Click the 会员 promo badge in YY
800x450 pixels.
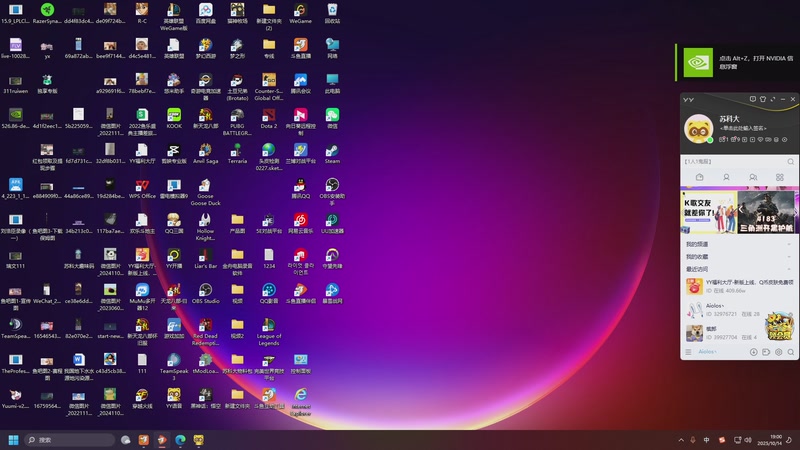pos(780,327)
